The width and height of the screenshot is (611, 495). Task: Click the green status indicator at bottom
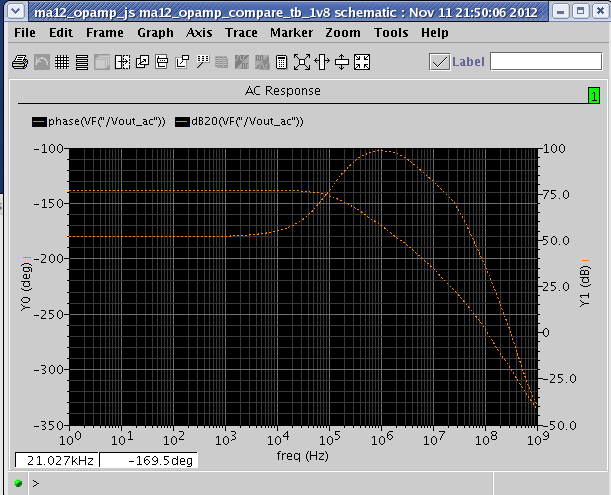pyautogui.click(x=18, y=483)
